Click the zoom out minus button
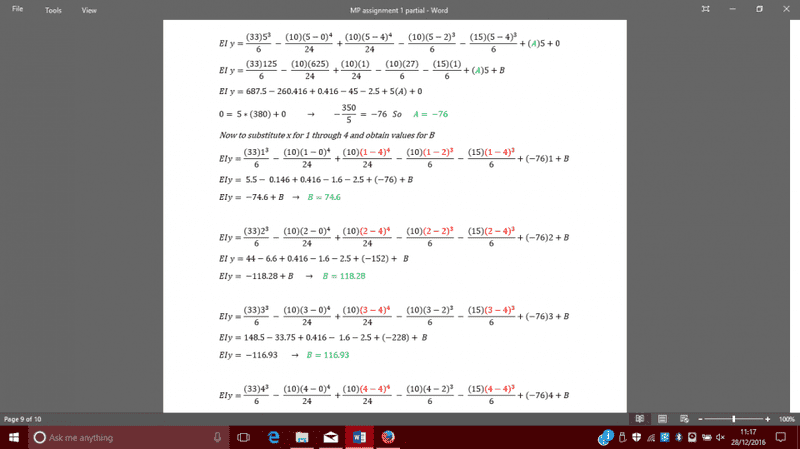 pos(701,419)
